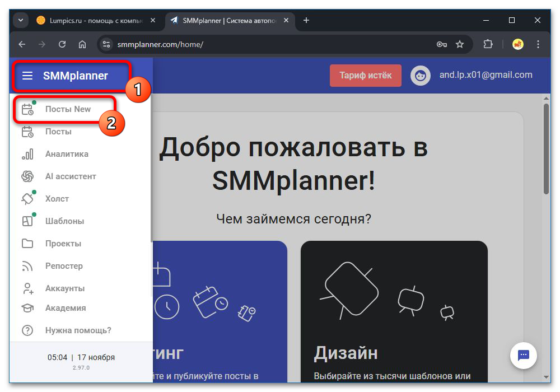Select the Шаблоны menu label

pyautogui.click(x=64, y=221)
